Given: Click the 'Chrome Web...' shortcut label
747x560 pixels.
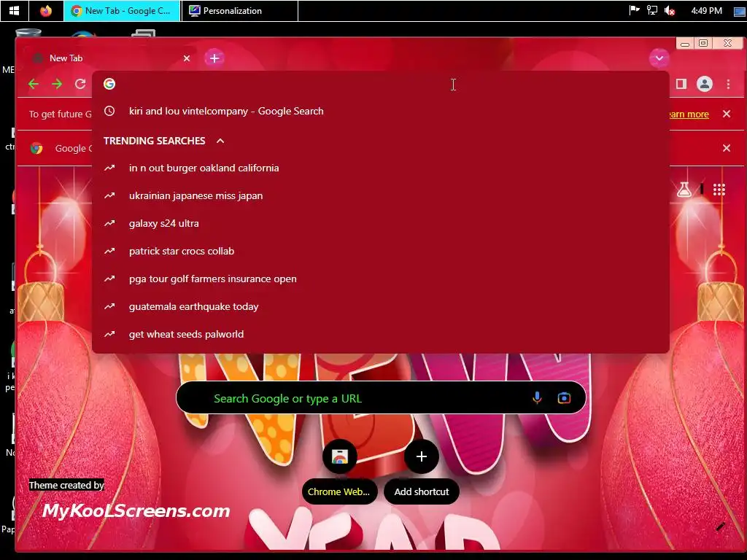Looking at the screenshot, I should pos(338,492).
